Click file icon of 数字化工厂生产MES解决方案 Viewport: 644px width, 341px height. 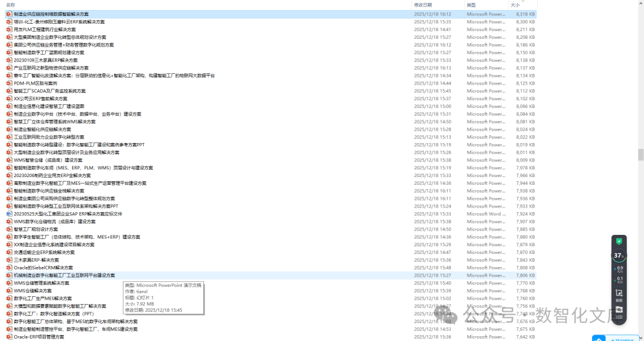coord(10,299)
